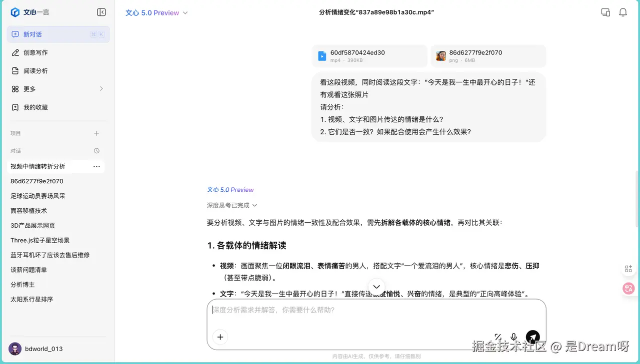Open the 86d6277f9e2f070 png attachment
This screenshot has height=364, width=640.
point(488,56)
